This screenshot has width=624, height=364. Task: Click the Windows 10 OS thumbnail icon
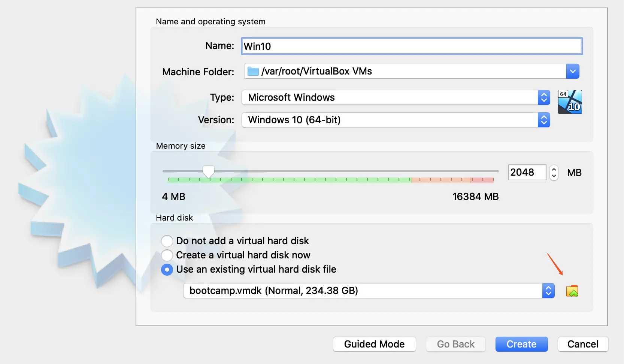[x=569, y=101]
